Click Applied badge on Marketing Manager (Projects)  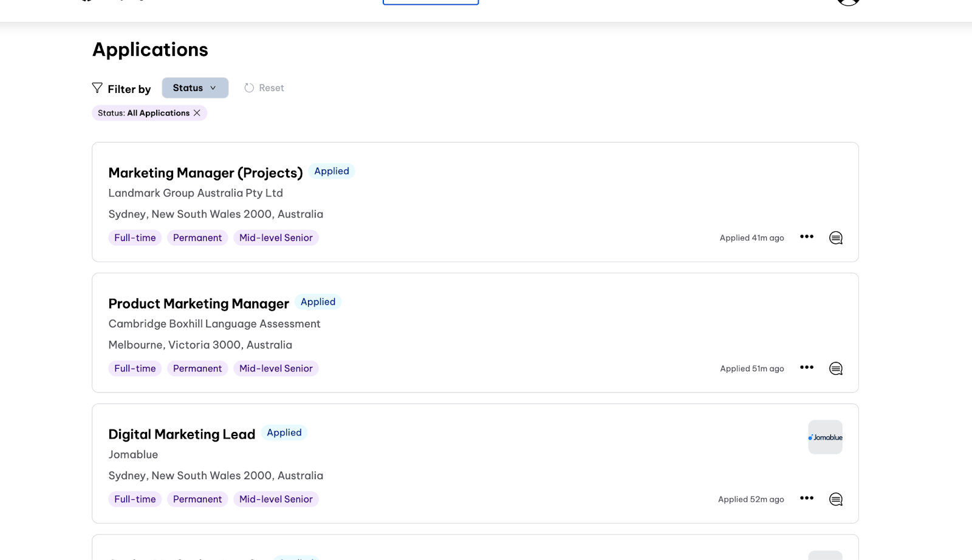332,171
